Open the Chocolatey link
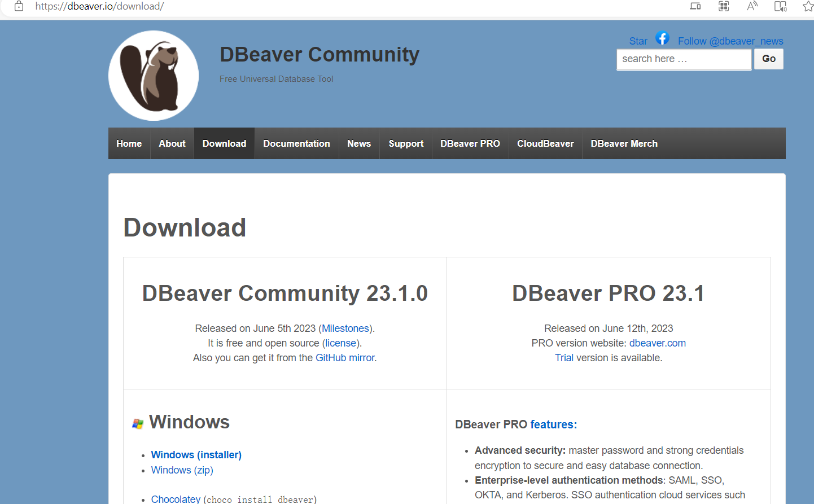 (x=176, y=499)
